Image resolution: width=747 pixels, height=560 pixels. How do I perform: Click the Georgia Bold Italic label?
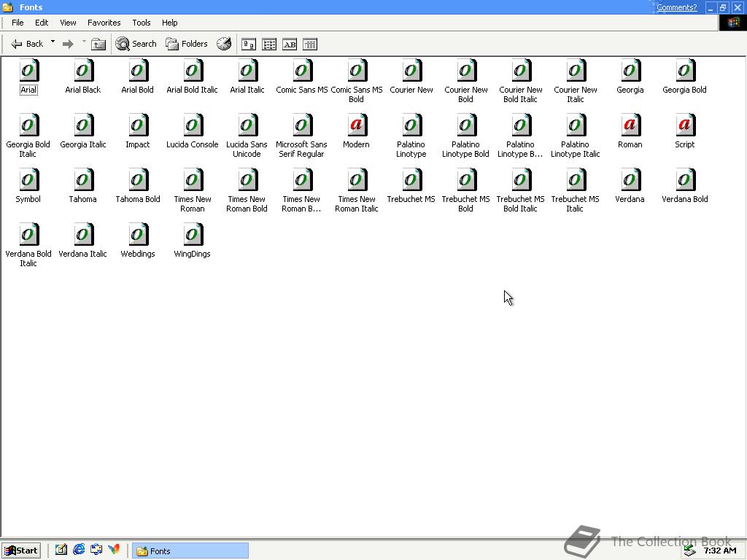tap(28, 149)
